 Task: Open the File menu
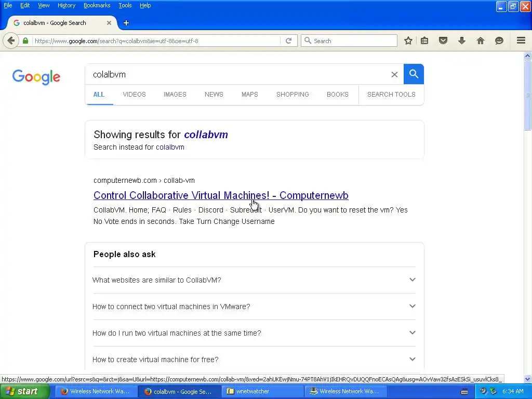pyautogui.click(x=8, y=5)
